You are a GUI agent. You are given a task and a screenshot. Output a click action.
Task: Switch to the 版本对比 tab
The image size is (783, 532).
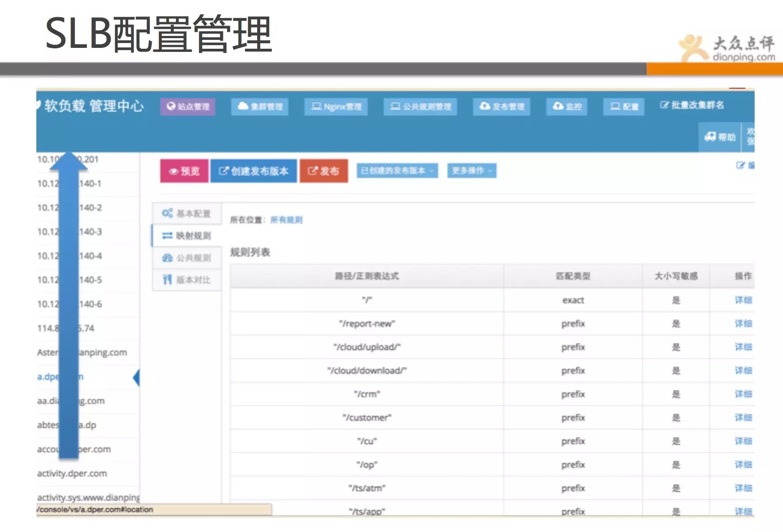coord(187,280)
